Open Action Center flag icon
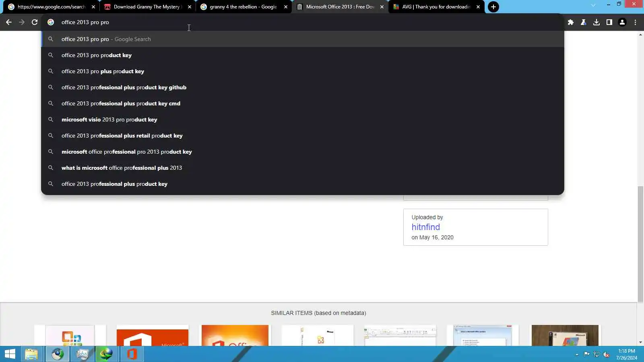The image size is (644, 362). pyautogui.click(x=586, y=354)
